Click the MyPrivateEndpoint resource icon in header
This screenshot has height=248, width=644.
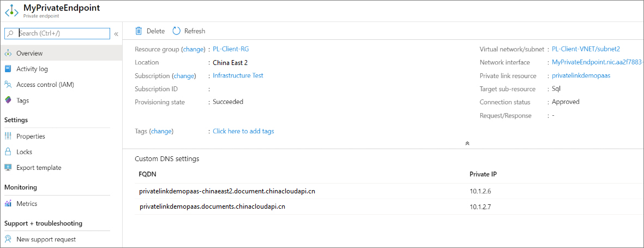tap(12, 11)
